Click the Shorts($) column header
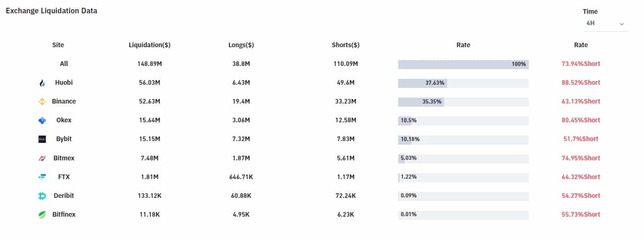The width and height of the screenshot is (644, 240). [345, 45]
